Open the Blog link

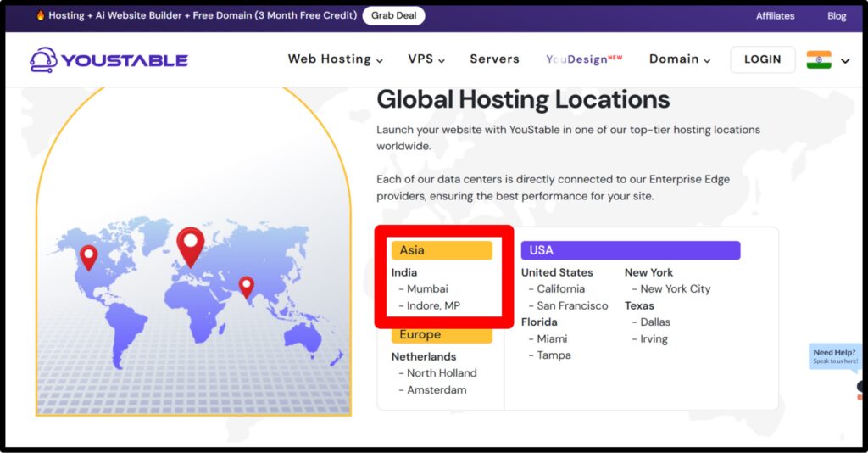tap(837, 16)
